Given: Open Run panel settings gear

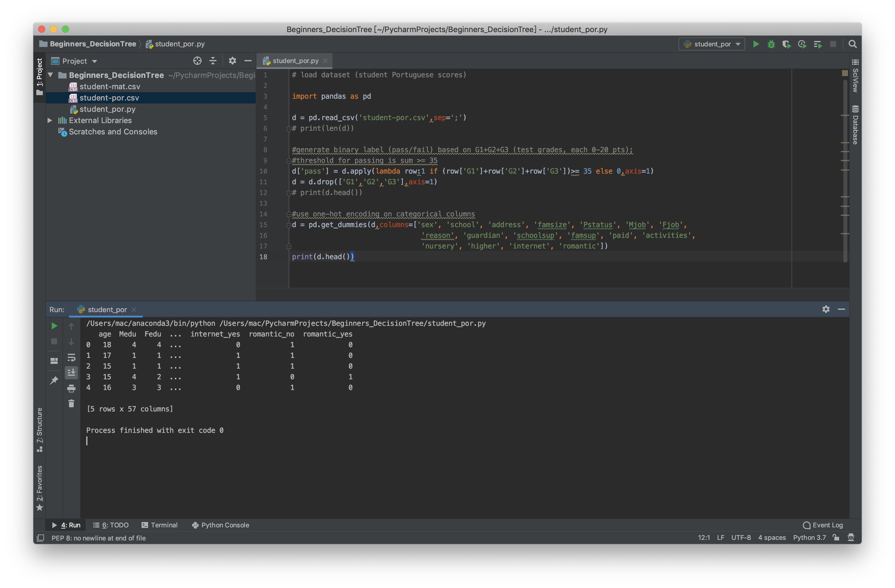Looking at the screenshot, I should [x=826, y=309].
